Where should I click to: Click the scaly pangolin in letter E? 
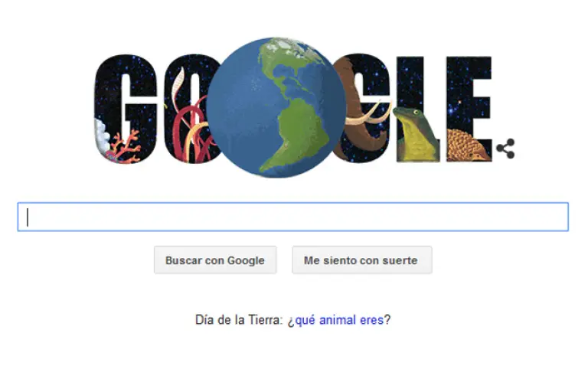click(468, 145)
